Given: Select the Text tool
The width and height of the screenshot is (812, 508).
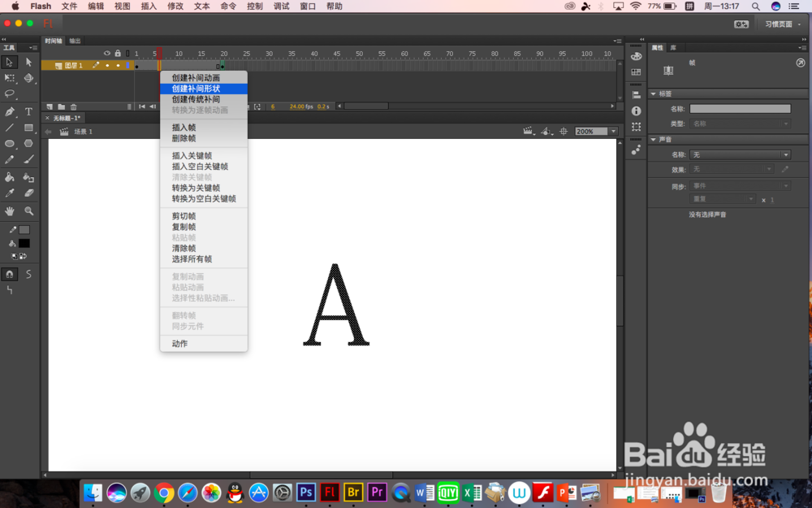Looking at the screenshot, I should coord(28,111).
